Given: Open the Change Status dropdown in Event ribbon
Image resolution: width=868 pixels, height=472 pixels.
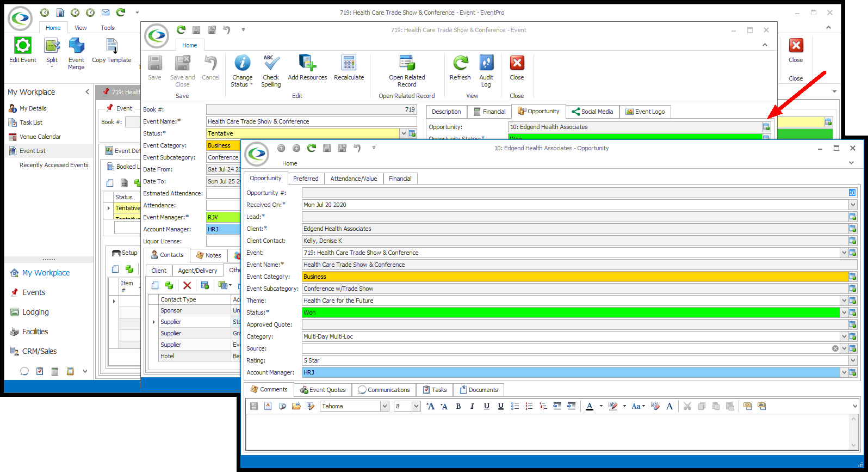Looking at the screenshot, I should pos(242,71).
